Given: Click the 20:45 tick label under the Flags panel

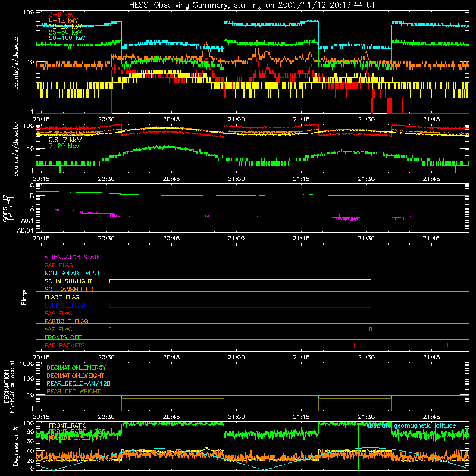Looking at the screenshot, I should click(x=171, y=358).
